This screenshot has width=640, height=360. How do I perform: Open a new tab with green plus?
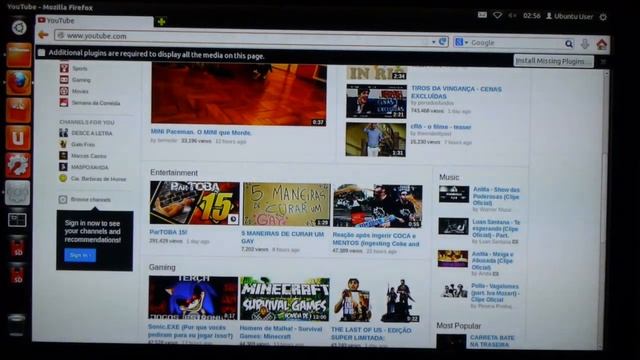tap(161, 22)
